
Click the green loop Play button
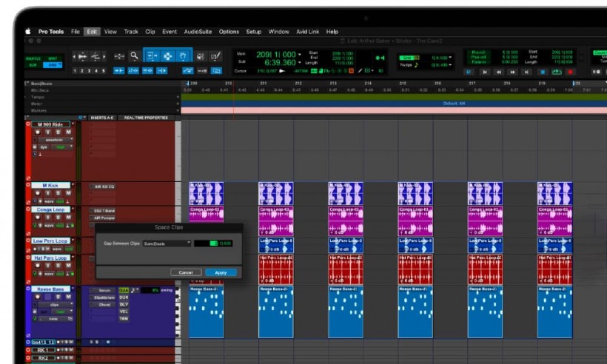coord(557,72)
